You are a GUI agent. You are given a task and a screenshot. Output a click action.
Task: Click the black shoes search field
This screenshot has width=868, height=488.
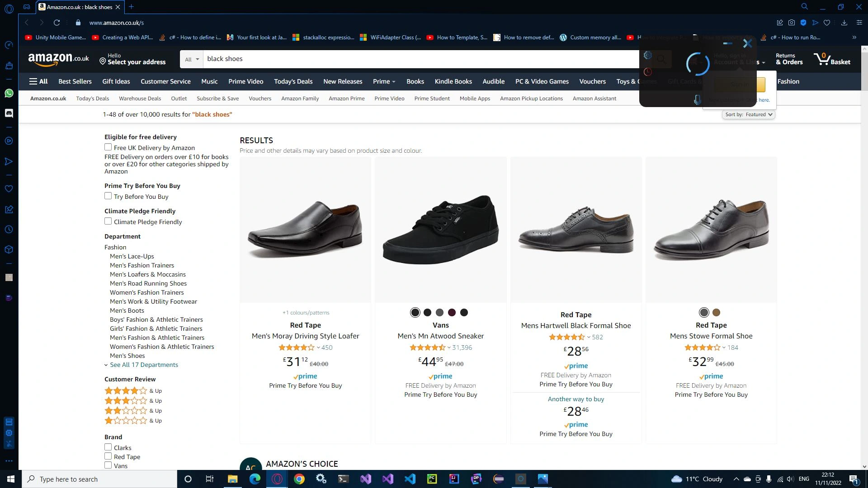click(420, 59)
